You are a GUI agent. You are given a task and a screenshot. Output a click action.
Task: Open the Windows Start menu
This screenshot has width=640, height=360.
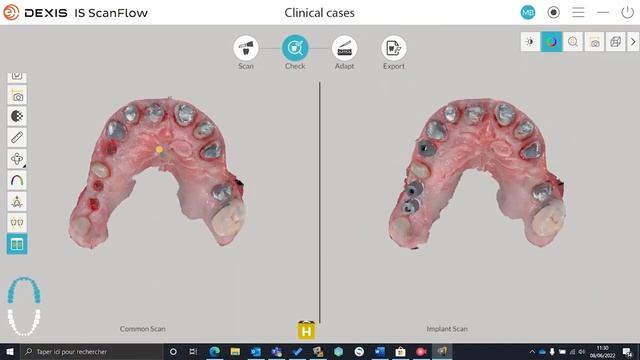pos(10,351)
